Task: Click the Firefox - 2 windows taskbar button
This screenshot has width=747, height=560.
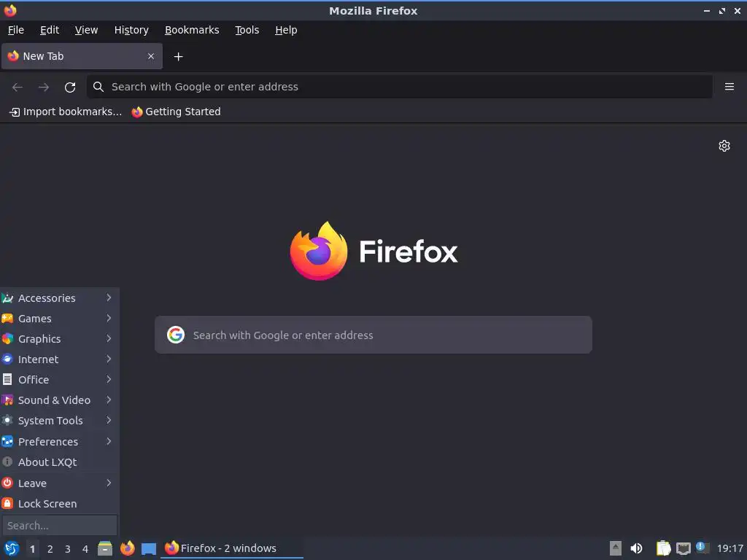Action: (231, 548)
